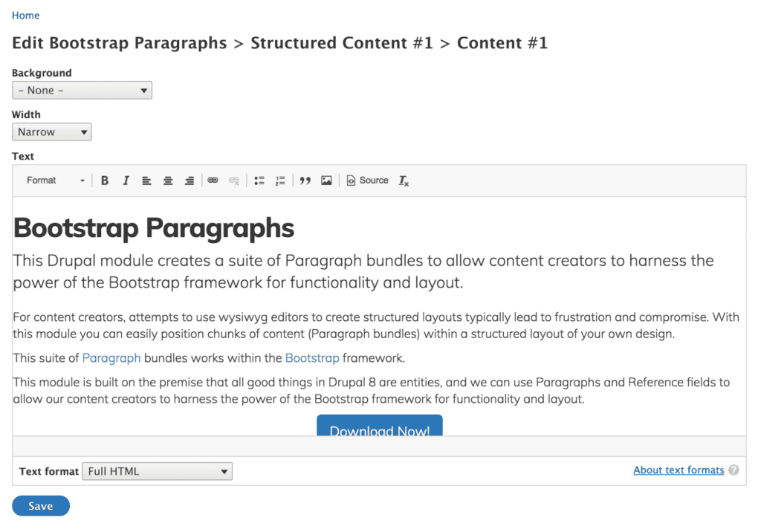Click the Download Now! button in editor

[x=380, y=426]
